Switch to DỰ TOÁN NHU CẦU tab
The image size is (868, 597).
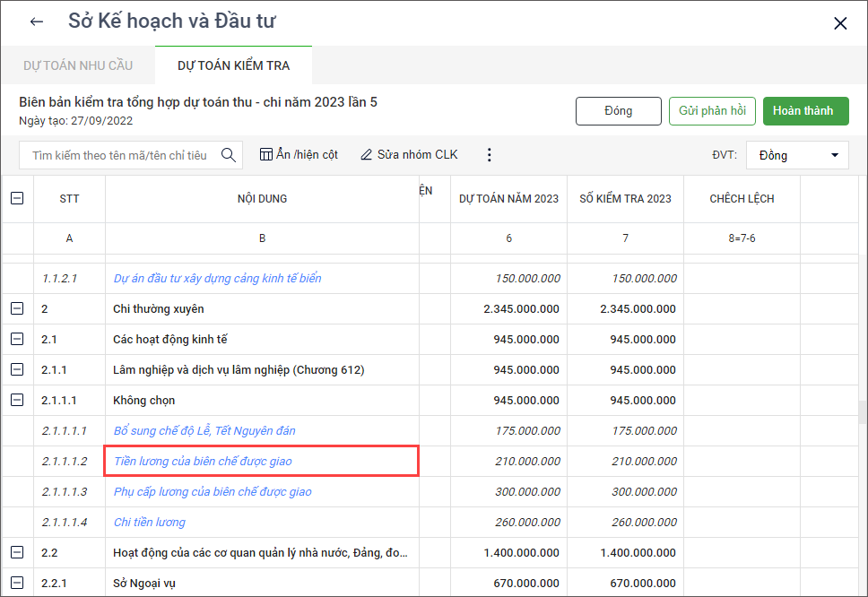pos(78,65)
